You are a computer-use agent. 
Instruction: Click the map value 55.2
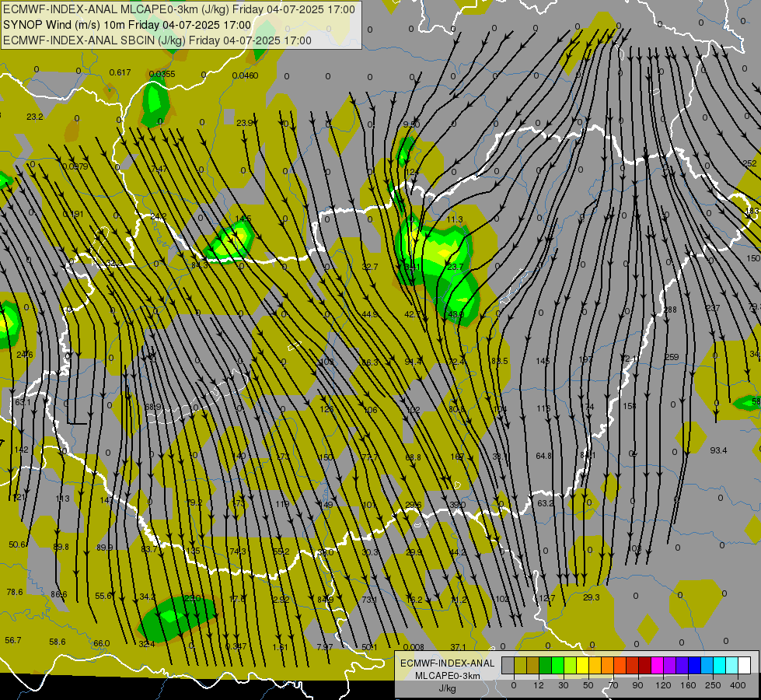point(281,551)
